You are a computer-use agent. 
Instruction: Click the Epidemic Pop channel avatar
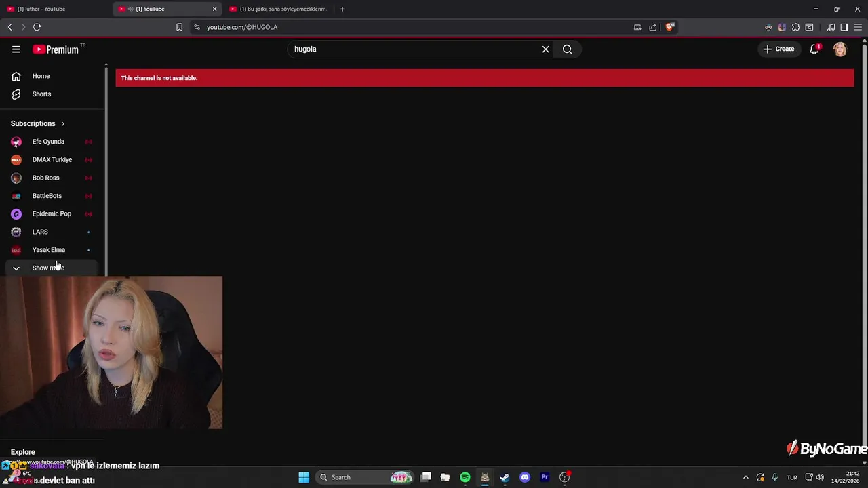[16, 214]
